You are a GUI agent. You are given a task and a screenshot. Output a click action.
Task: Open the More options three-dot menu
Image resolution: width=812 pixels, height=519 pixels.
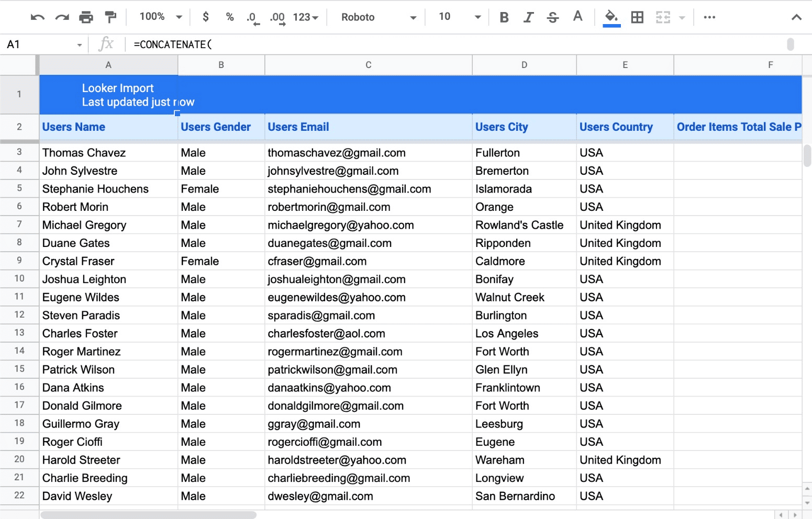709,17
